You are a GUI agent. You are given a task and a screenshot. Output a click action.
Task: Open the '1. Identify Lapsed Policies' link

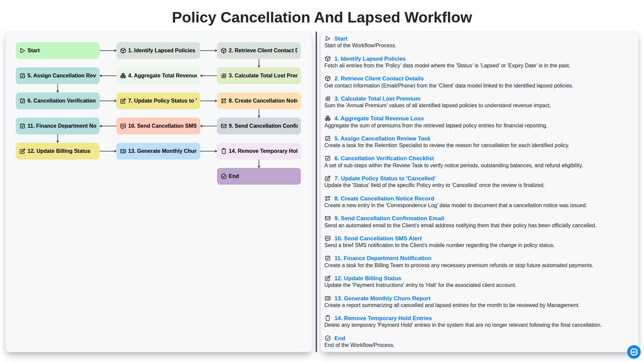tap(370, 59)
